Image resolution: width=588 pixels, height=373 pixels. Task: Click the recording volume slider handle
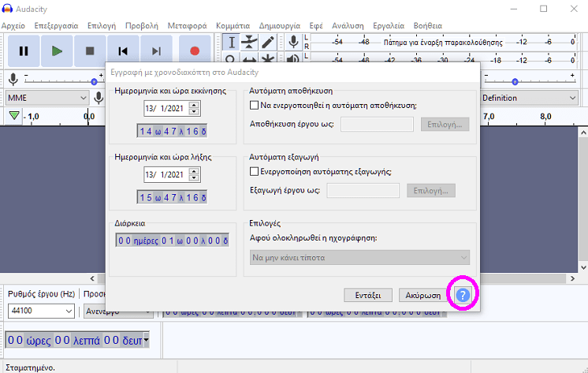[94, 81]
